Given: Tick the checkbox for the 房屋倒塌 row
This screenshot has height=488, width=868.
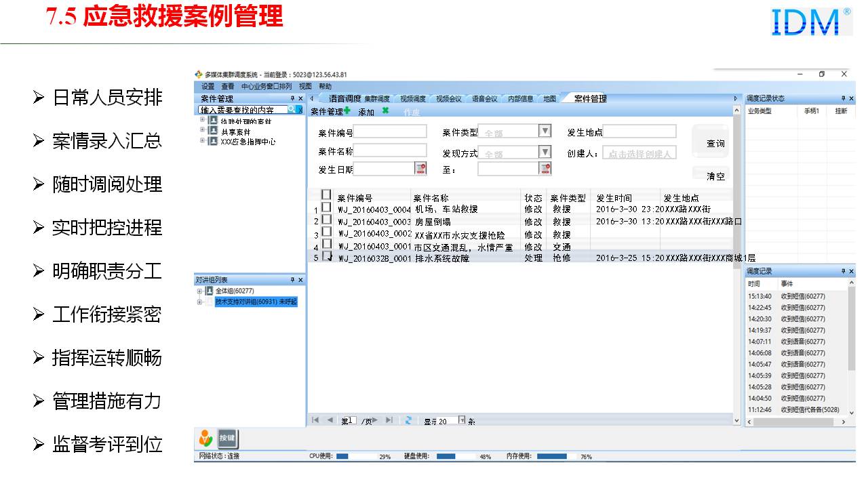Looking at the screenshot, I should click(326, 221).
